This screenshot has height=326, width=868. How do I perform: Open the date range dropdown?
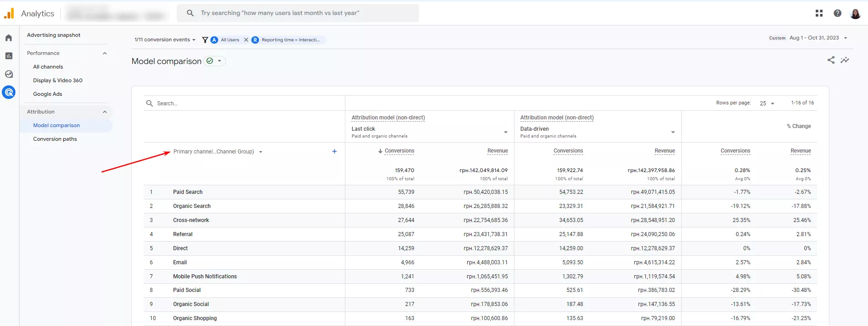pyautogui.click(x=818, y=38)
